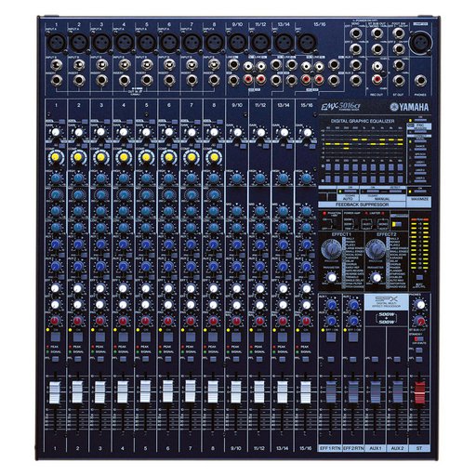476x476 pixels.
Task: Click the ST label at bottom
Action: tap(419, 448)
